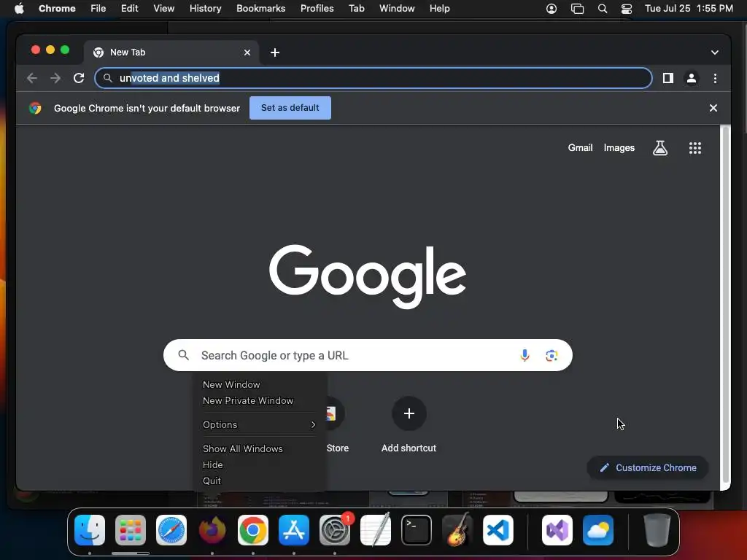The image size is (747, 560).
Task: Click the Google logo
Action: click(x=368, y=276)
